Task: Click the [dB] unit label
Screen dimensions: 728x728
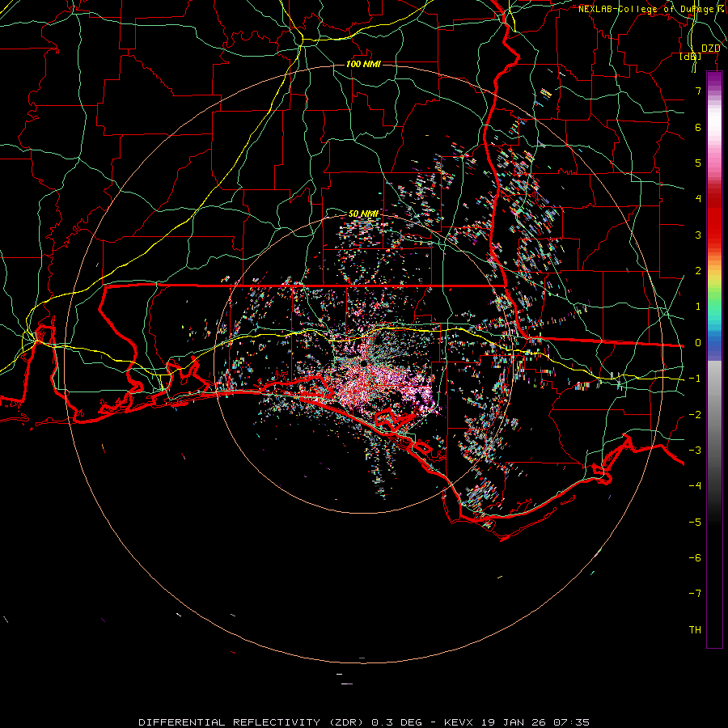Action: (691, 56)
